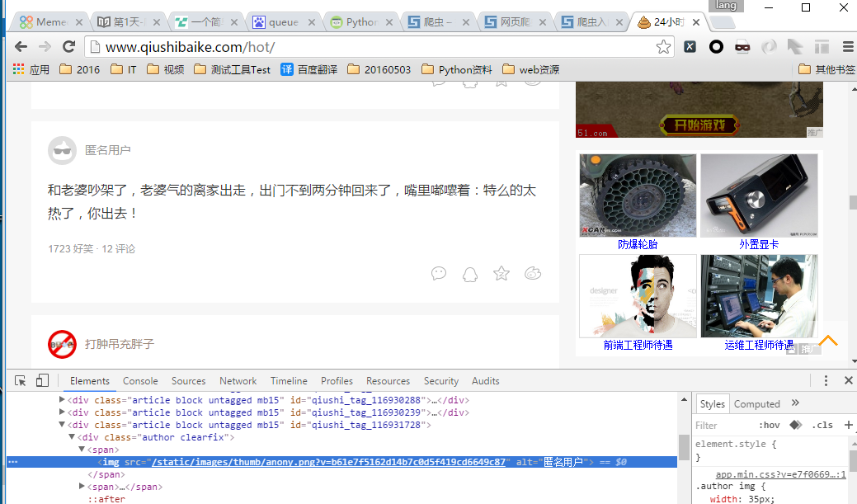Screen dimensions: 857x504
Task: Open the Chrome hamburger menu
Action: coord(847,47)
